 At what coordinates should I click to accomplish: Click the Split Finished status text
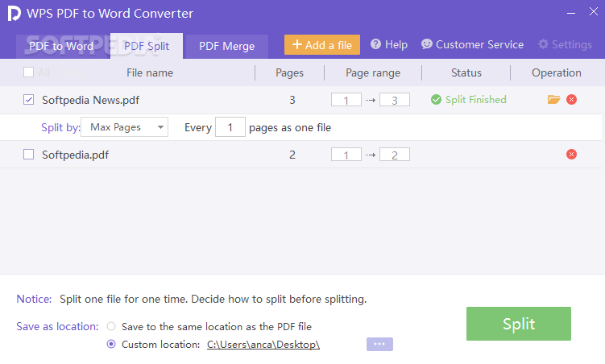[x=476, y=100]
